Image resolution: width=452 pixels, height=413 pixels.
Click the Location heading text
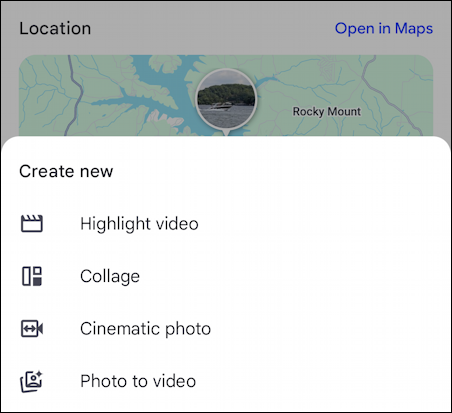(55, 28)
